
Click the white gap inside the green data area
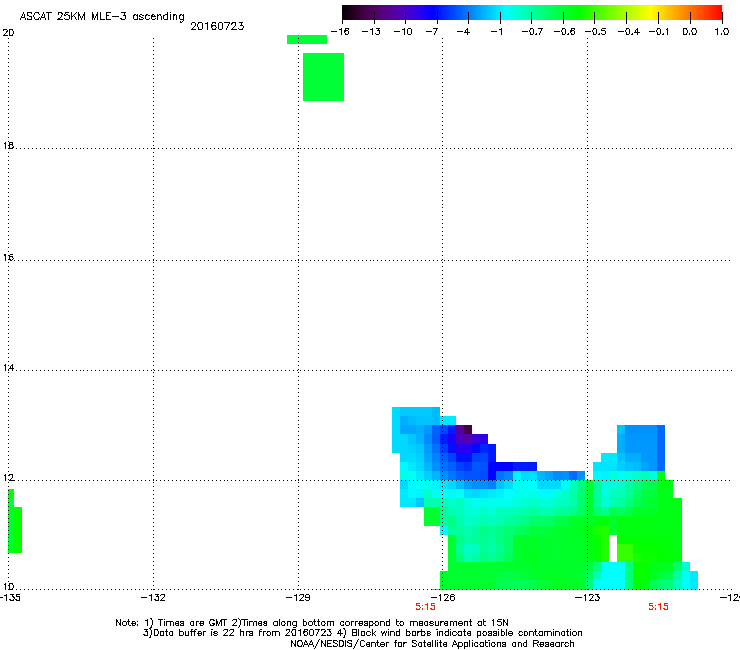point(613,548)
